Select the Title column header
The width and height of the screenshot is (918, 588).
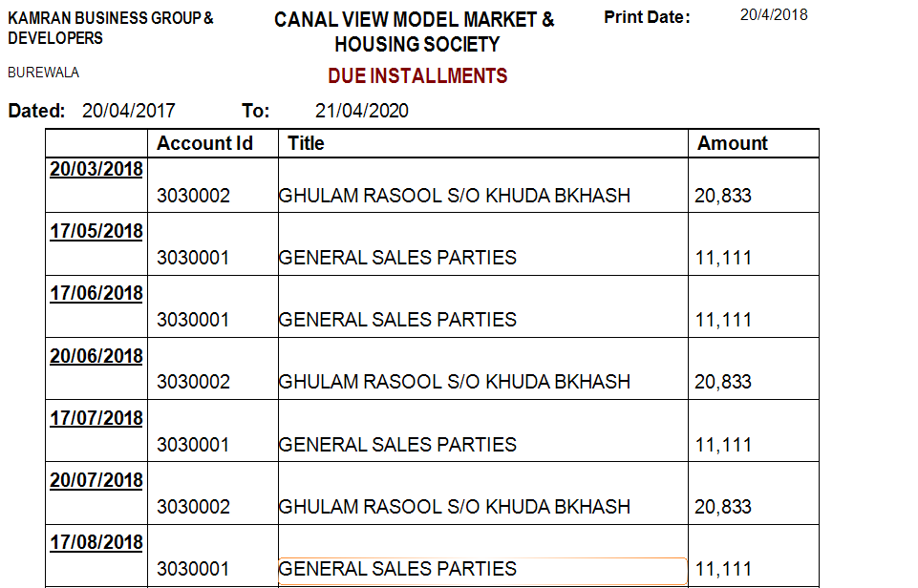pyautogui.click(x=306, y=143)
